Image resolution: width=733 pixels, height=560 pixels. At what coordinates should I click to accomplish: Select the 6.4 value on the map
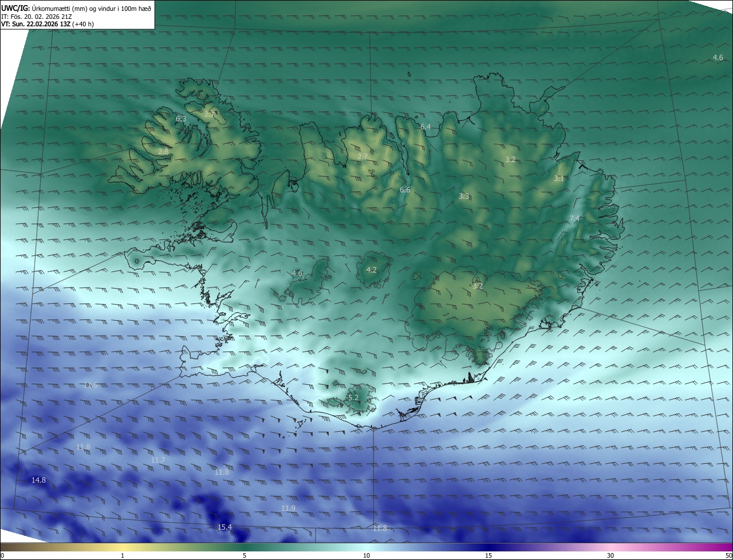pos(425,127)
